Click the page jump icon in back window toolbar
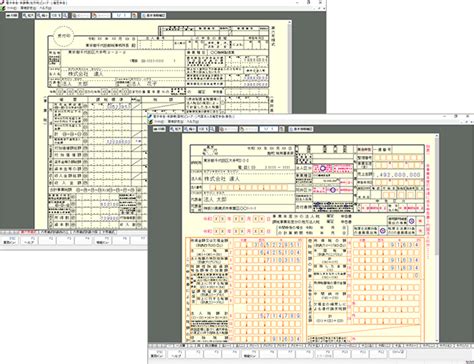Image resolution: width=474 pixels, height=364 pixels. tap(134, 15)
